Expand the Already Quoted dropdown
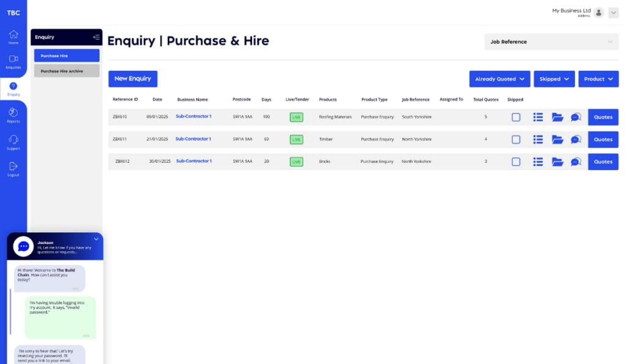 [x=499, y=79]
